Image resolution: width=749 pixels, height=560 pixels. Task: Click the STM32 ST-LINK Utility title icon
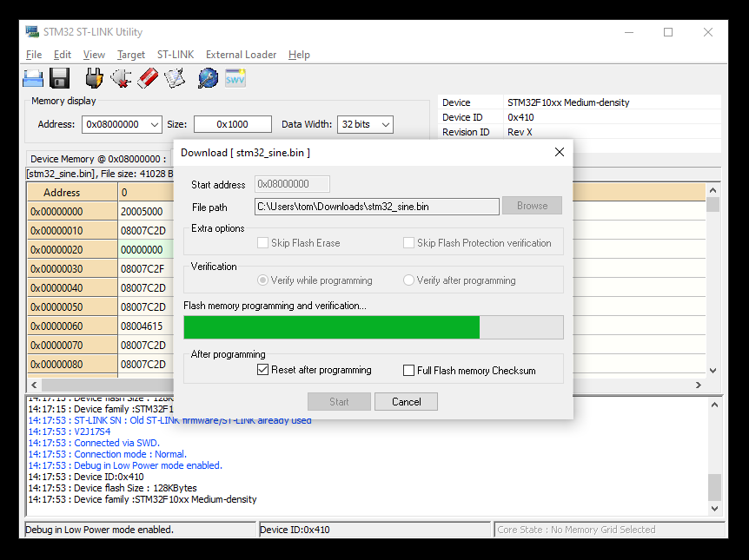coord(32,32)
